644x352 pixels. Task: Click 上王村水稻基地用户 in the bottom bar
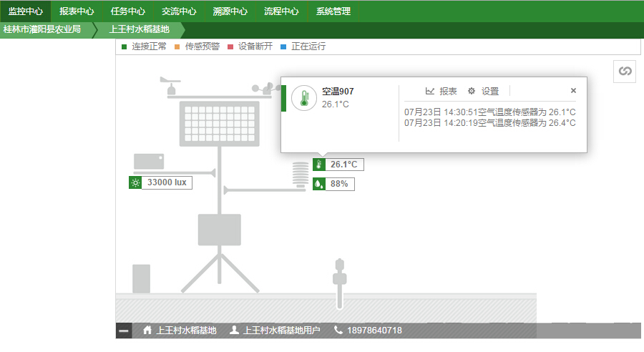pos(282,331)
